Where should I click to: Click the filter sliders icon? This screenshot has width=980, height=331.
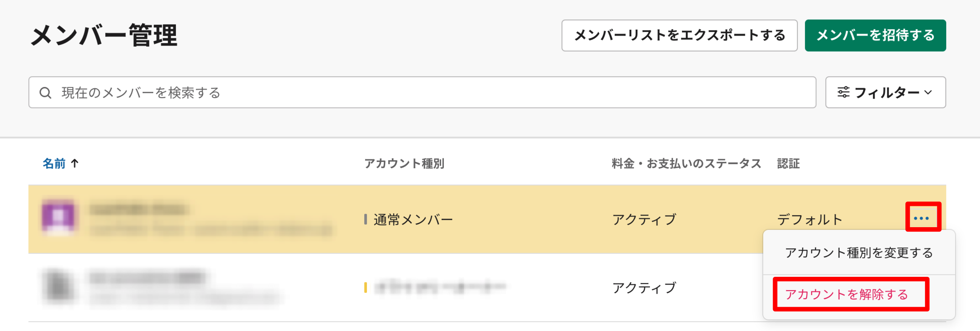843,92
